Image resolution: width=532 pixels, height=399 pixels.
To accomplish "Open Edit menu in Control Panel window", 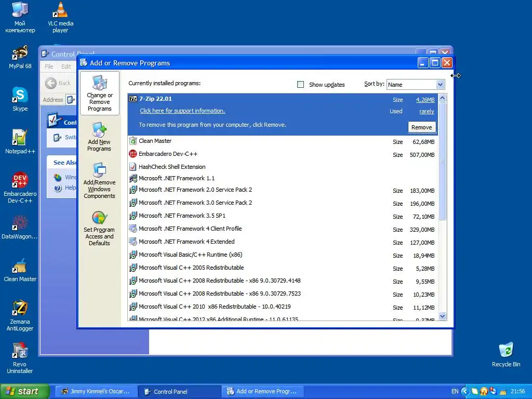I will point(66,66).
